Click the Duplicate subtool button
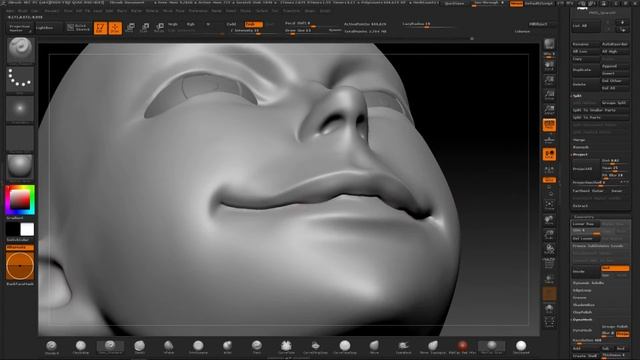This screenshot has width=640, height=360. 585,70
